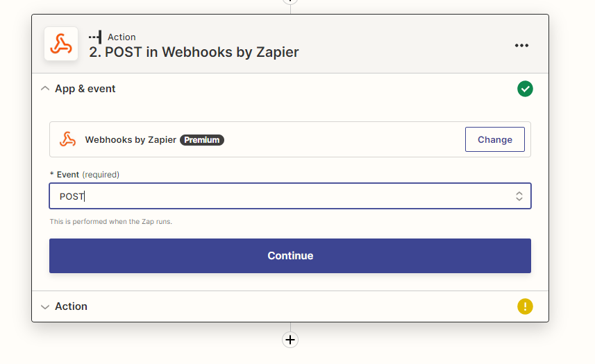This screenshot has height=364, width=595.
Task: Select the "App & event" section heading
Action: point(85,89)
